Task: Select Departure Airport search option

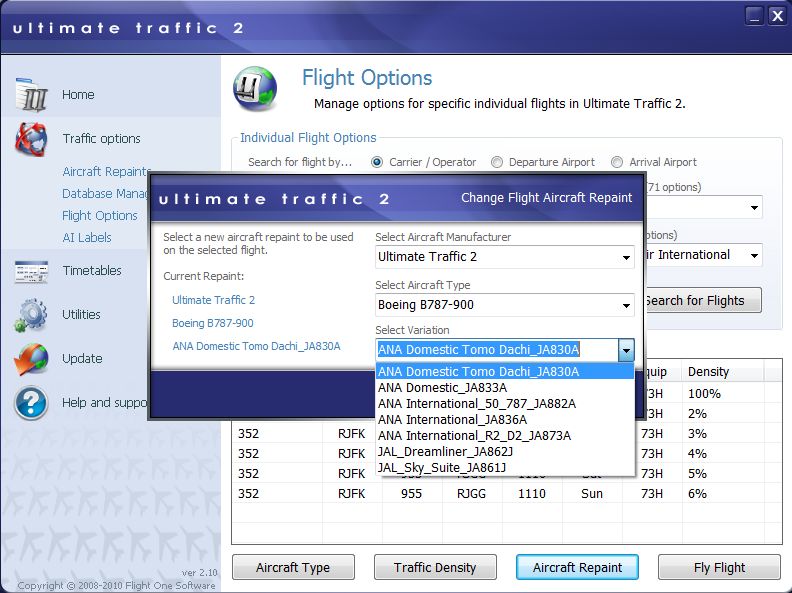Action: [497, 162]
